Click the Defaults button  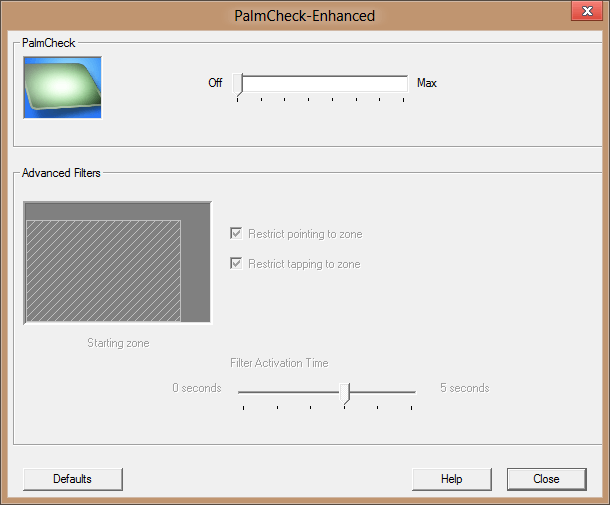[x=73, y=479]
